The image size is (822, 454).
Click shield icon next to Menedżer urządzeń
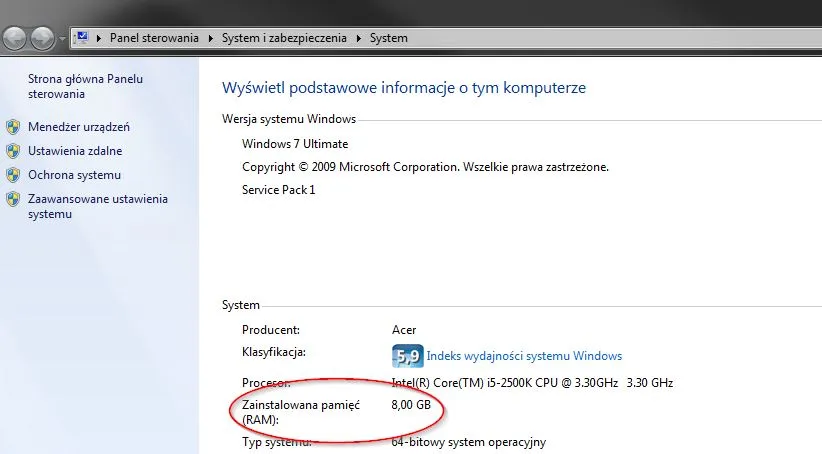tap(13, 127)
